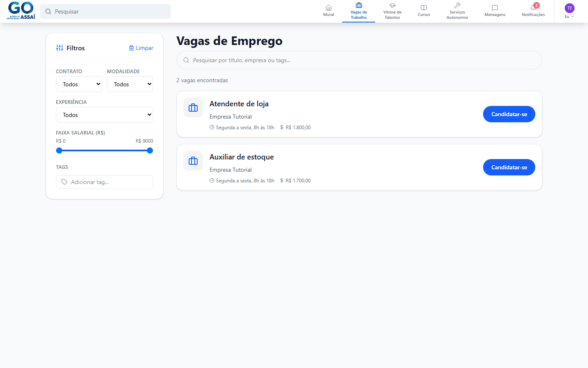
Task: Open Vitrine de Talentos graduation cap icon
Action: click(392, 5)
